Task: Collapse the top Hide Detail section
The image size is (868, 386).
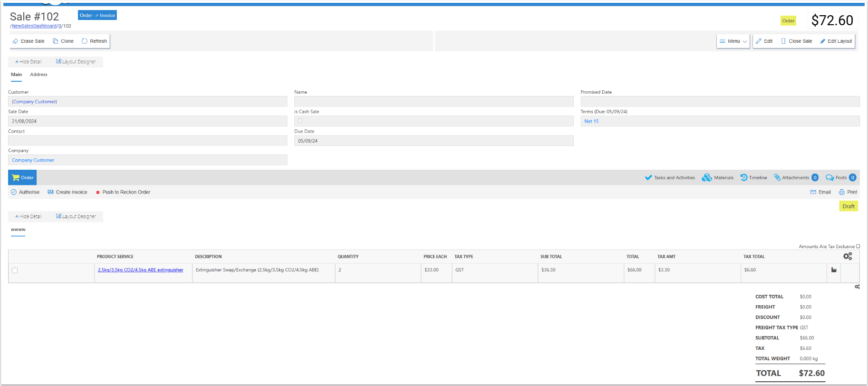Action: click(28, 62)
